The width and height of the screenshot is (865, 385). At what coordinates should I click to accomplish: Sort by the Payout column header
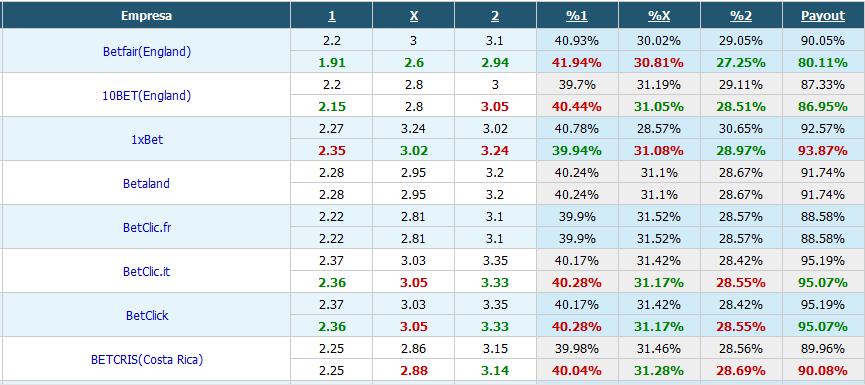click(823, 16)
